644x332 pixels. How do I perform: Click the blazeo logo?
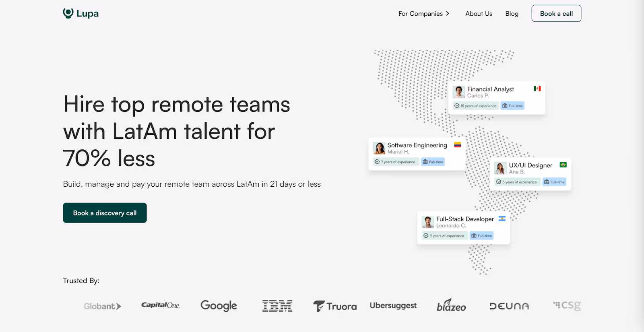coord(451,305)
